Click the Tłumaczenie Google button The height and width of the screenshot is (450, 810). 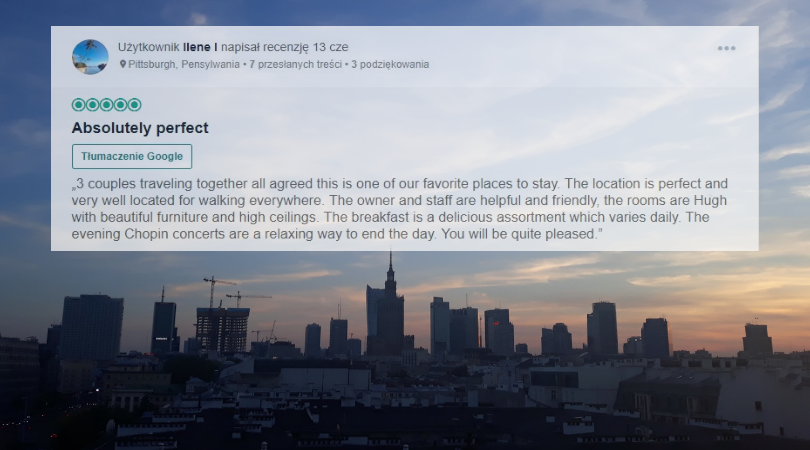[x=132, y=156]
